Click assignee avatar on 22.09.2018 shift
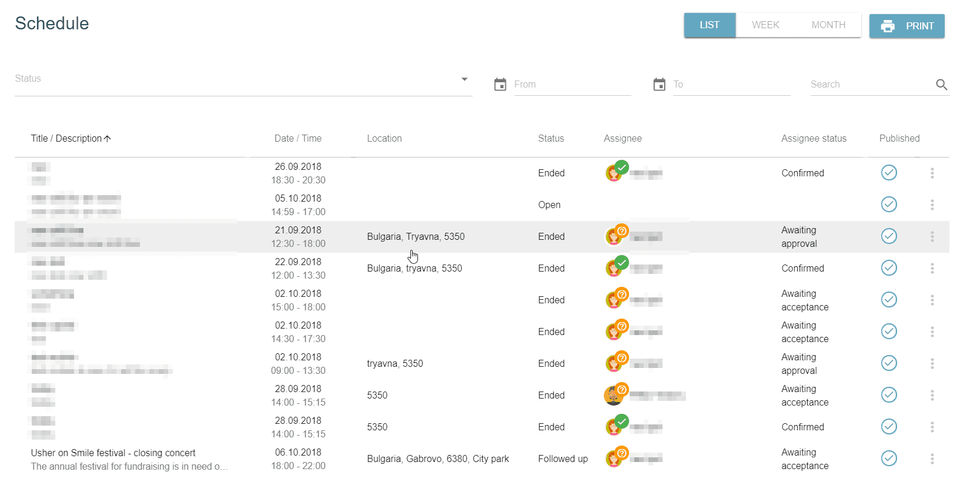This screenshot has height=492, width=960. [615, 269]
